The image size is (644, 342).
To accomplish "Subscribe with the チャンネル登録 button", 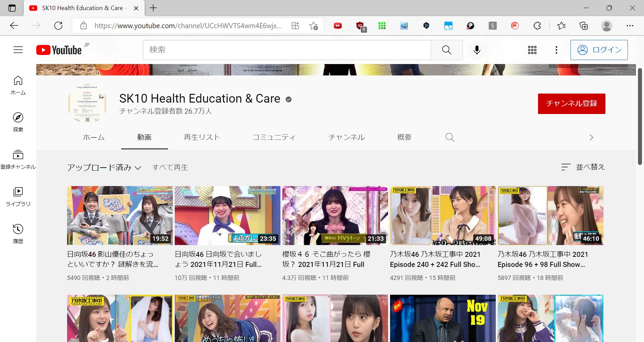I will pyautogui.click(x=572, y=104).
